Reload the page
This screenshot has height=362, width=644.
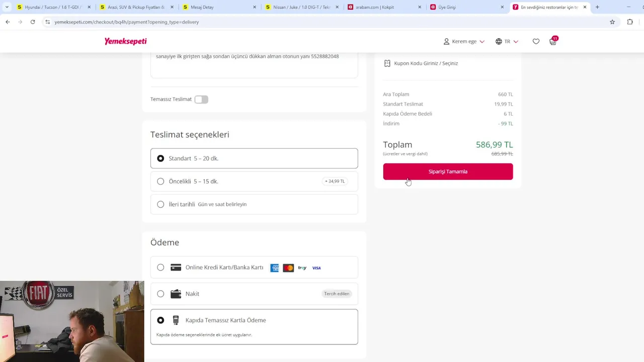(x=33, y=22)
